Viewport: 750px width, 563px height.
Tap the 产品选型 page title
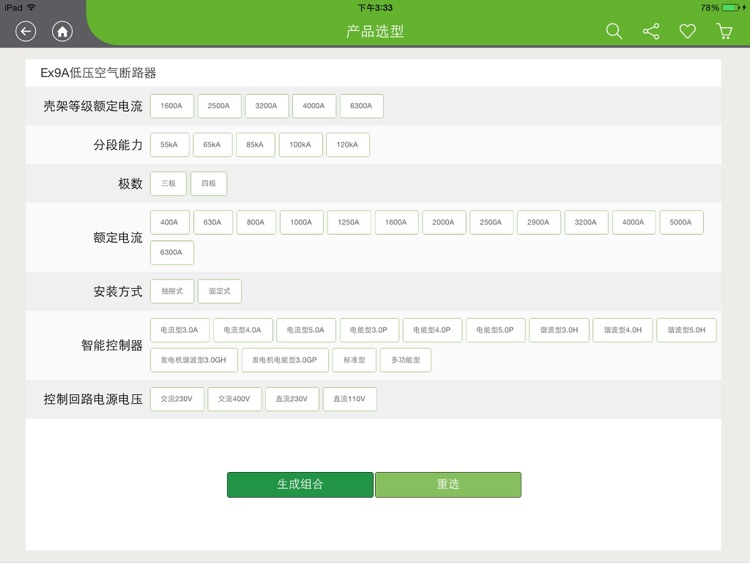pos(375,32)
